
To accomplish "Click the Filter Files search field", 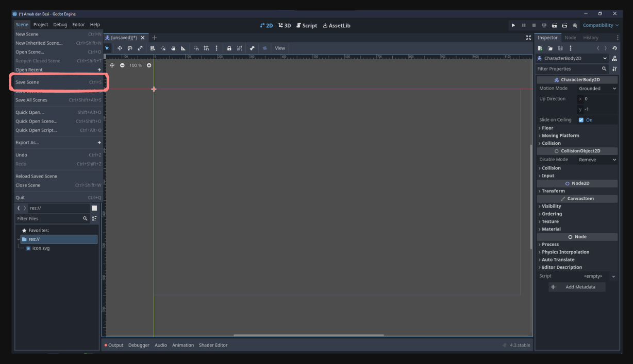I will point(52,219).
